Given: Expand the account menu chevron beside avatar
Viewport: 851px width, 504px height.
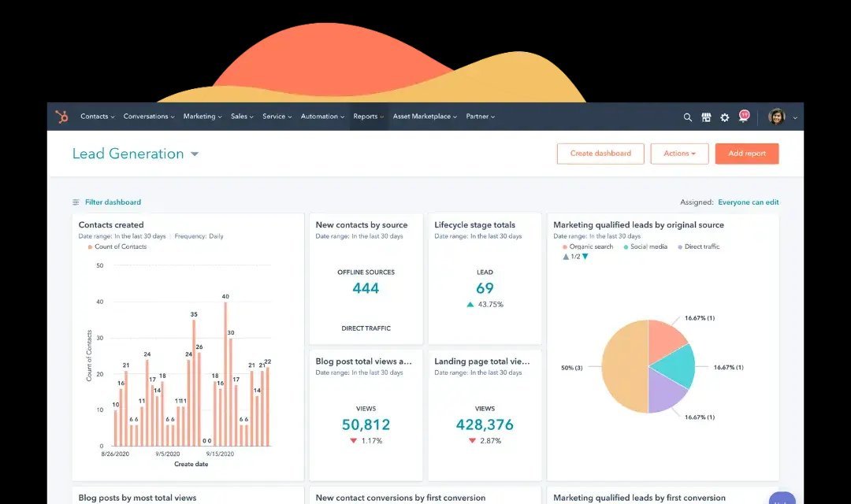Looking at the screenshot, I should pos(795,117).
